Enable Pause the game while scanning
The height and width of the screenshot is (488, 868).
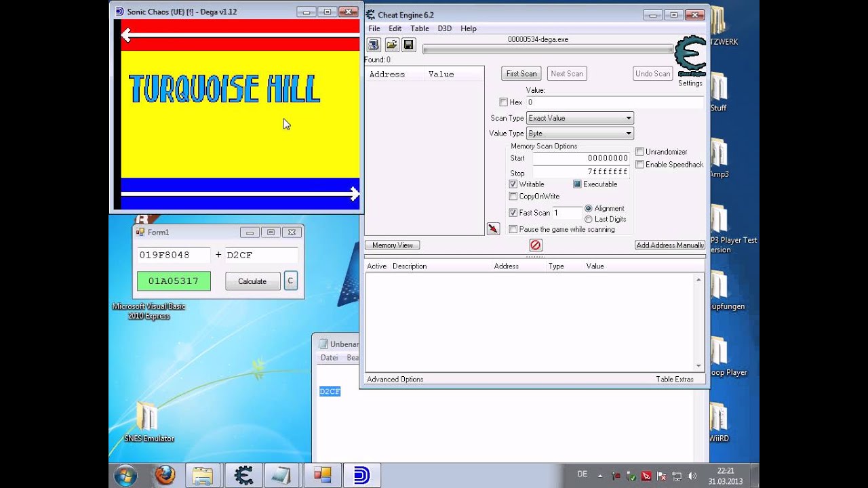tap(513, 229)
